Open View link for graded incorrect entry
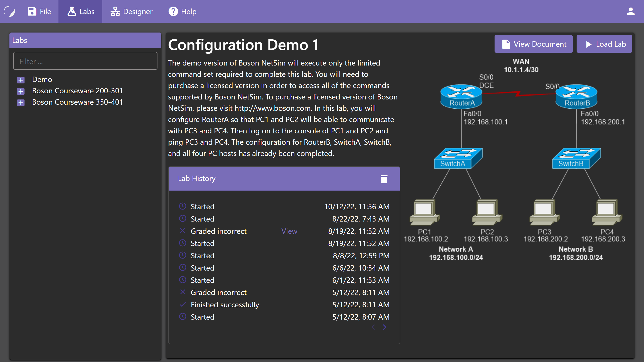Viewport: 644px width, 362px height. (289, 231)
